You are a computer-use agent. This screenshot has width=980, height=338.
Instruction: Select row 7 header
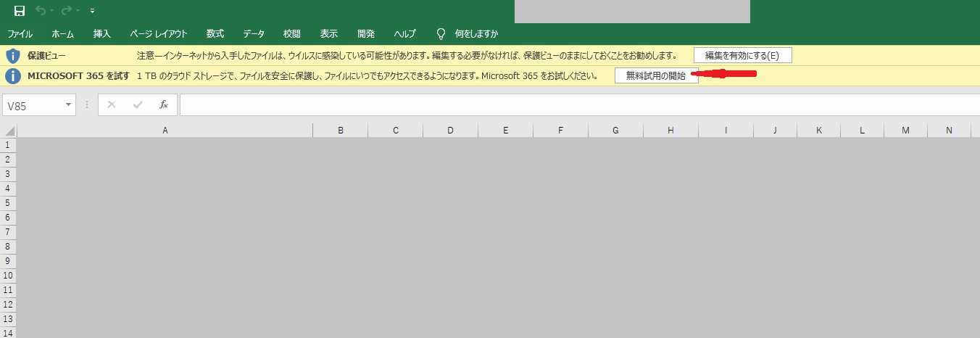coord(8,232)
